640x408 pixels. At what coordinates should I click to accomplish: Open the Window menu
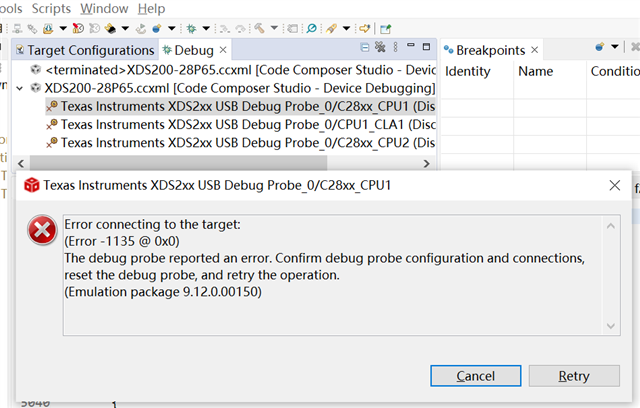click(103, 8)
